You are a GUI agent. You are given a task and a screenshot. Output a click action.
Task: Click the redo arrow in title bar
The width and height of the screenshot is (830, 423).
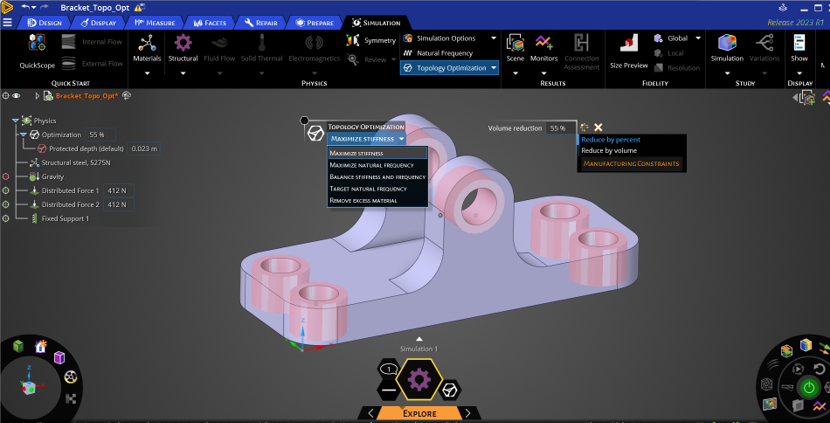46,7
